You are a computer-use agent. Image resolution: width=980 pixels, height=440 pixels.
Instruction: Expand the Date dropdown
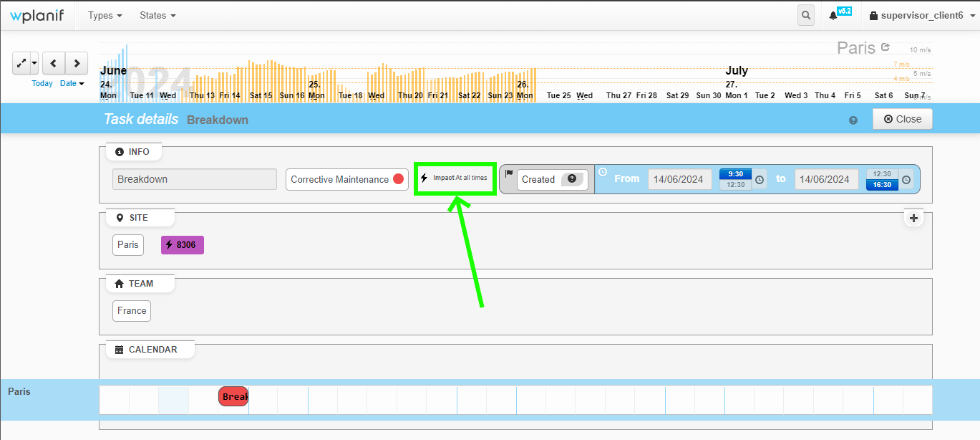tap(72, 83)
